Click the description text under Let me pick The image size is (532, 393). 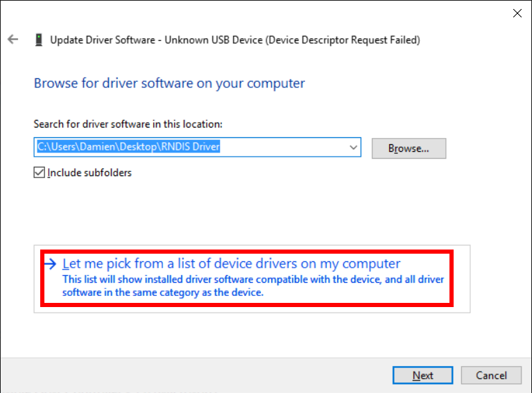(252, 286)
